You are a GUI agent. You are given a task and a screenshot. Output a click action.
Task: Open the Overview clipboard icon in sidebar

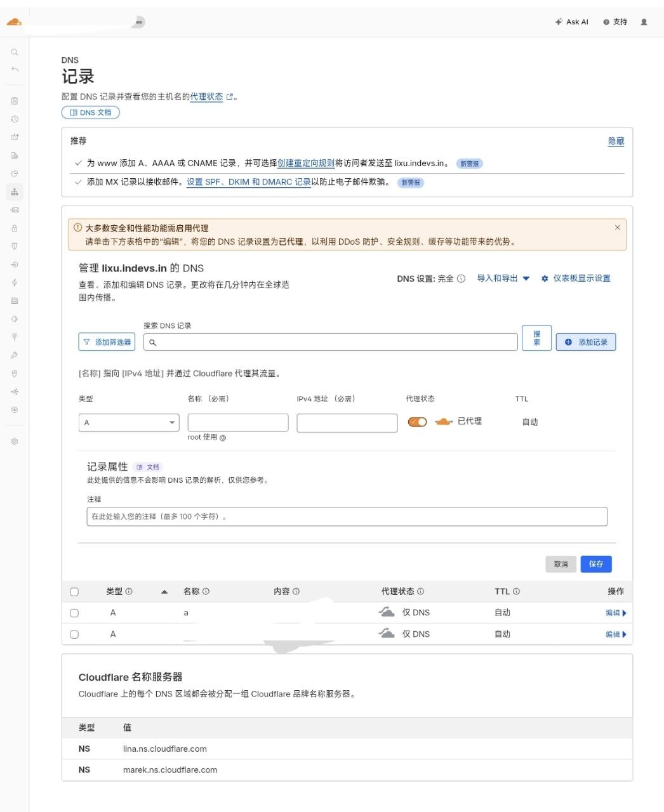click(15, 101)
